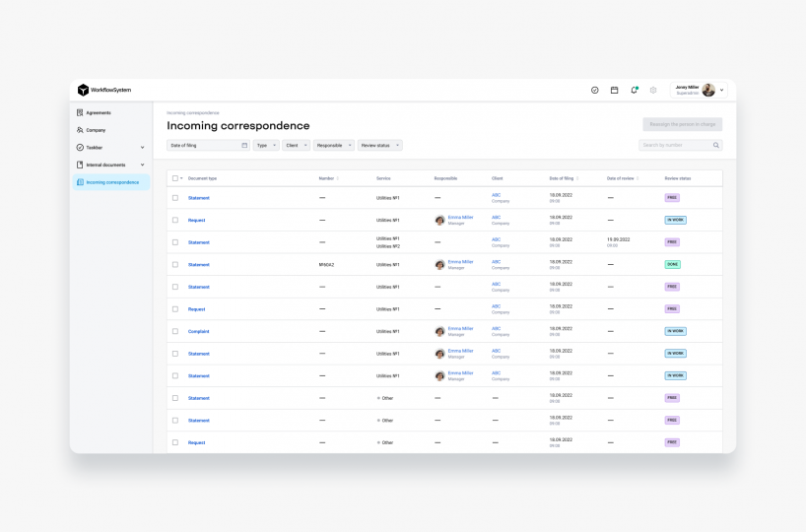The image size is (806, 532).
Task: Select checkbox of the first Statement row
Action: (x=175, y=198)
